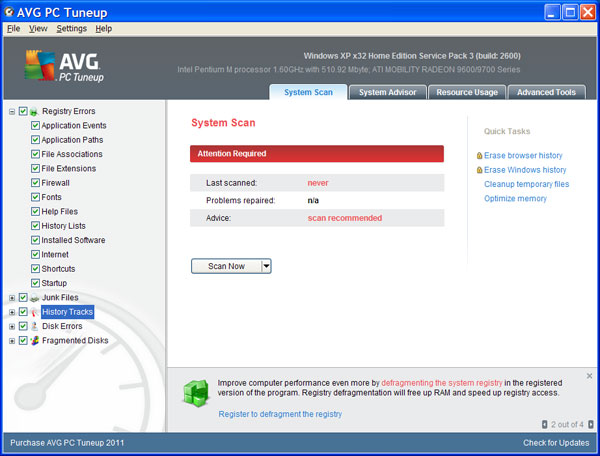Click the Erase Windows history link
Image resolution: width=600 pixels, height=456 pixels.
coord(525,170)
